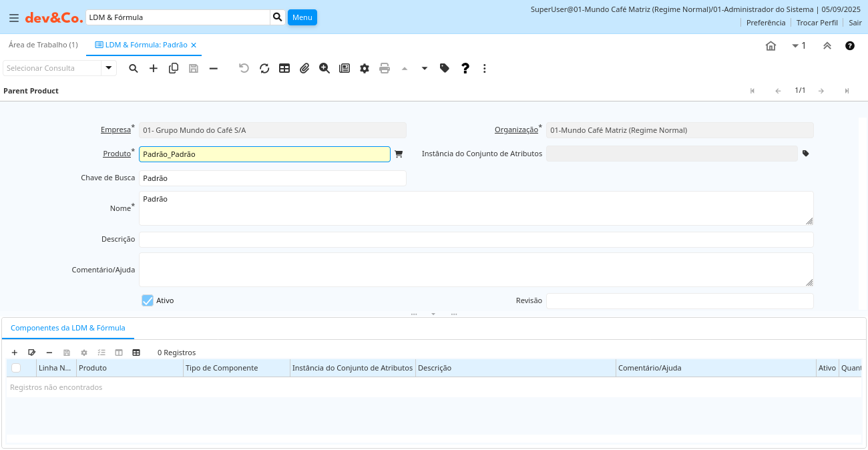Image resolution: width=868 pixels, height=450 pixels.
Task: Collapse header with double chevron up icon
Action: point(827,46)
